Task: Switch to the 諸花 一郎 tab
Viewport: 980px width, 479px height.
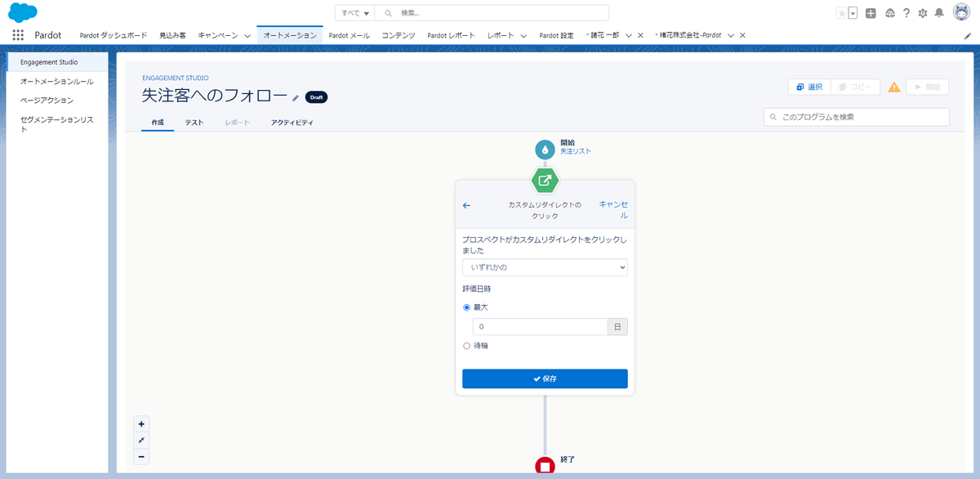Action: (x=605, y=35)
